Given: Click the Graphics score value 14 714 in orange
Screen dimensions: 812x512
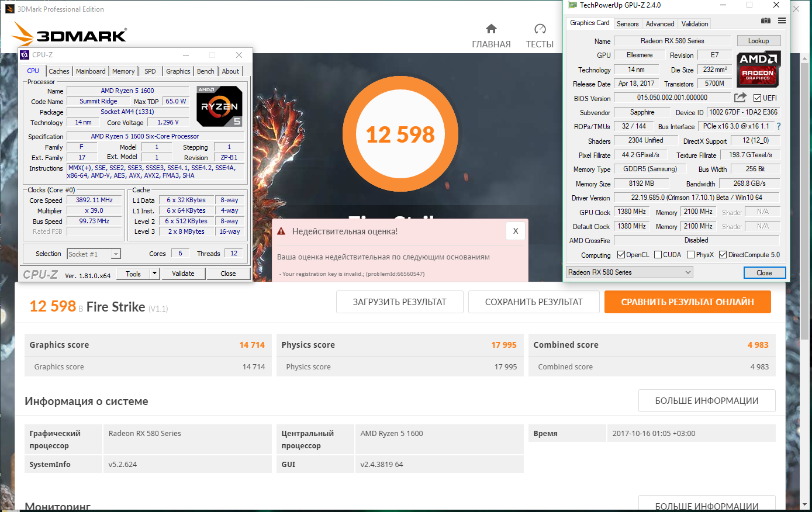Looking at the screenshot, I should (252, 345).
